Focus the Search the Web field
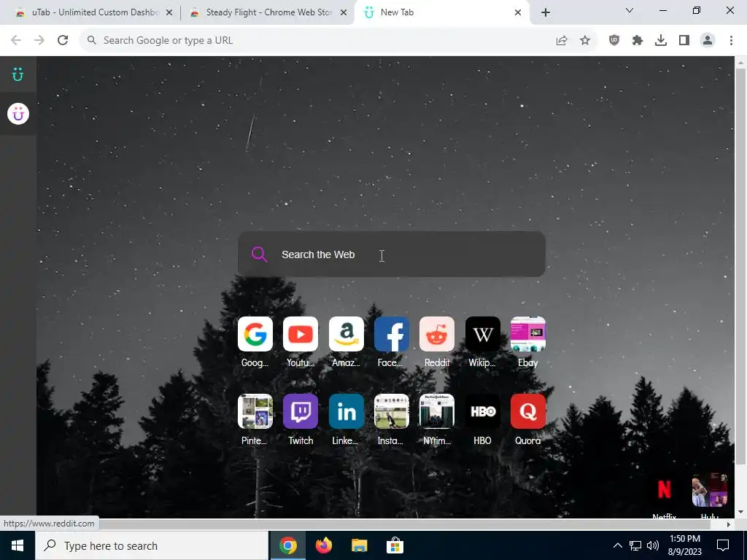 pos(392,254)
